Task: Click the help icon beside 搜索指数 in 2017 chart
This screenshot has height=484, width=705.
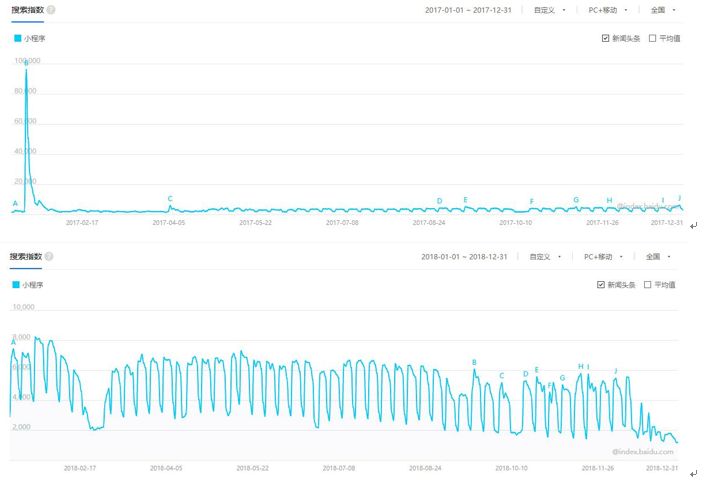Action: point(51,9)
